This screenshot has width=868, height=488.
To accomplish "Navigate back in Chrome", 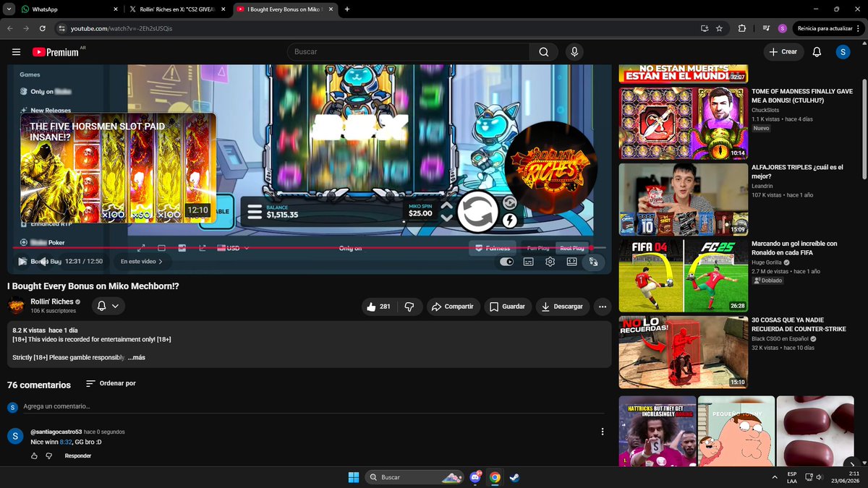I will [x=9, y=28].
